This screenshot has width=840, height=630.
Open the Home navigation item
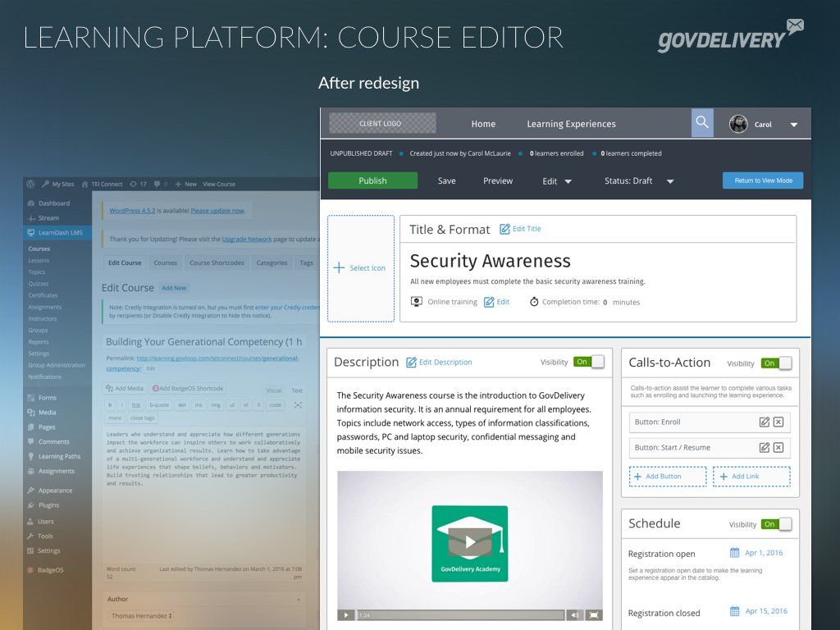(483, 125)
